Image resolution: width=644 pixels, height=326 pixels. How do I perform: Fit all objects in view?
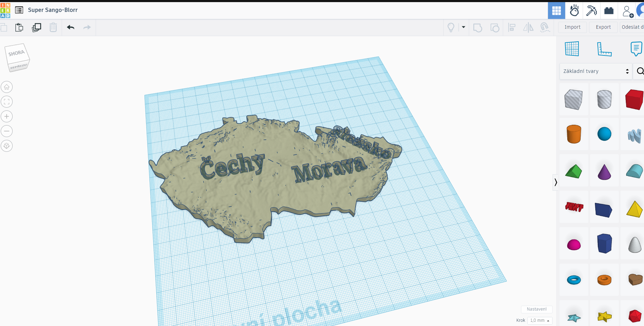click(7, 102)
